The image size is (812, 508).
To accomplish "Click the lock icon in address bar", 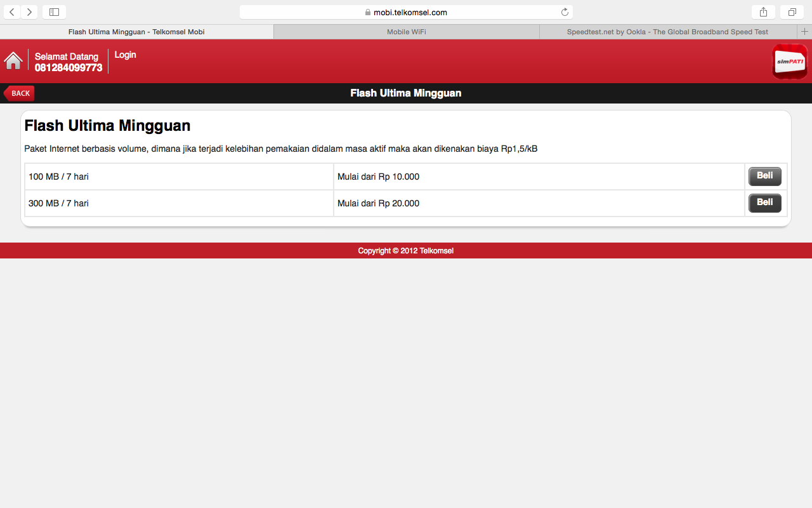I will (x=368, y=12).
